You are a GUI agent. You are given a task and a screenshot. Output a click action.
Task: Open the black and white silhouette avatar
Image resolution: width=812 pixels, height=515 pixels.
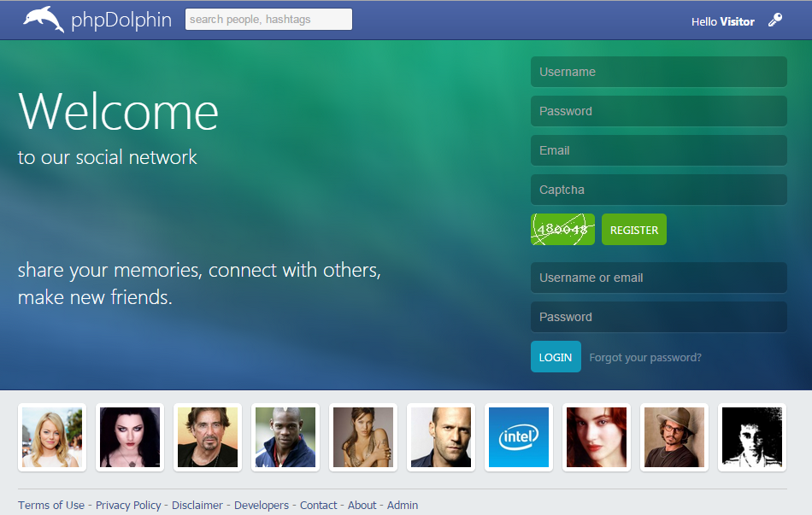[x=752, y=437]
